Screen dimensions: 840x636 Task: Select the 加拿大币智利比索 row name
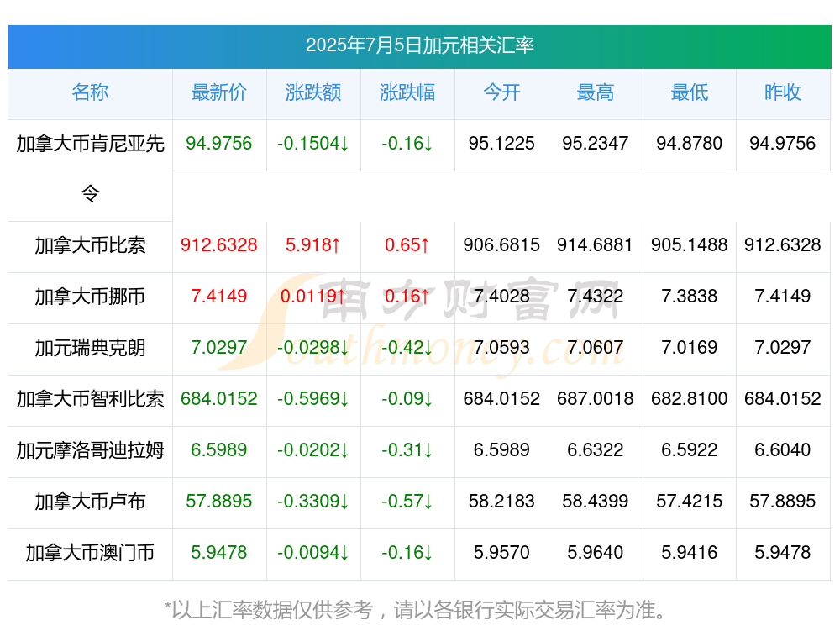(x=90, y=399)
